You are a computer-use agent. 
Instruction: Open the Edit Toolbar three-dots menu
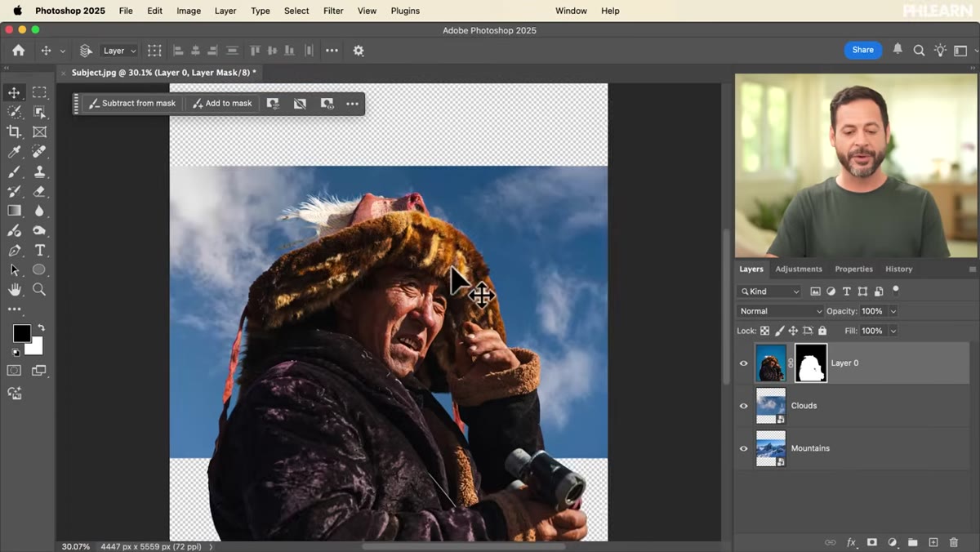pos(14,309)
